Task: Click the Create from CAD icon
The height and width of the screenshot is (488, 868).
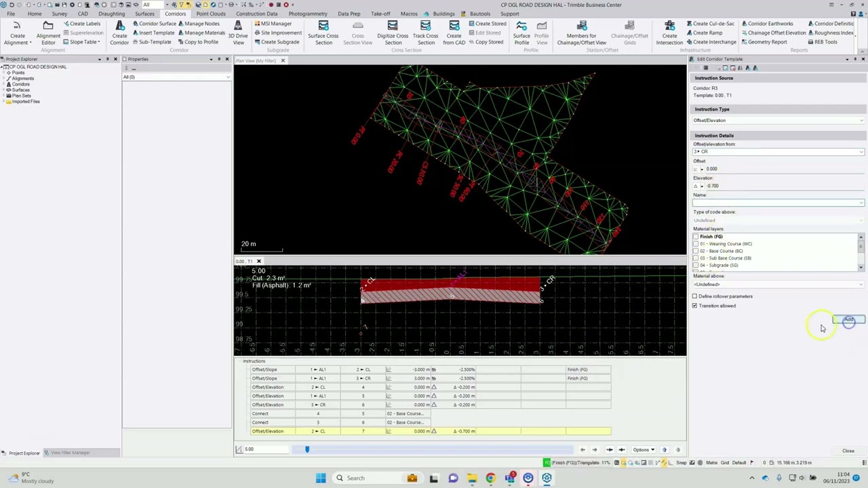Action: [454, 33]
